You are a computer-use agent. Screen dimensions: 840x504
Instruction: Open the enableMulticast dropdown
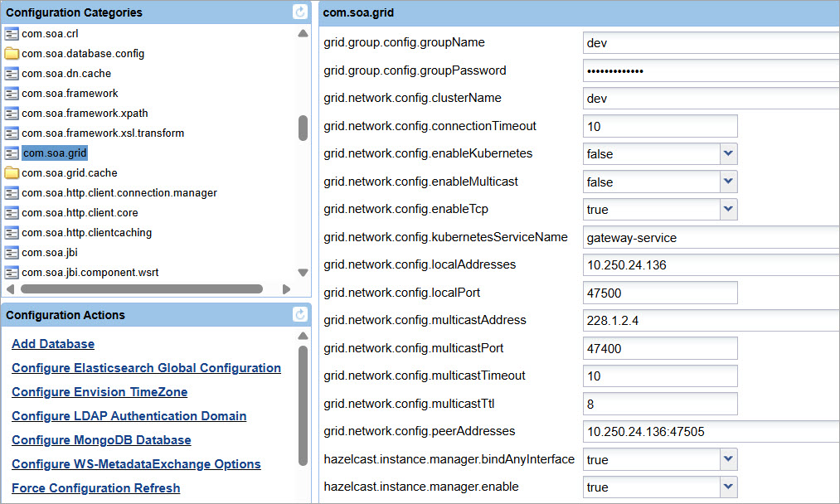click(728, 182)
